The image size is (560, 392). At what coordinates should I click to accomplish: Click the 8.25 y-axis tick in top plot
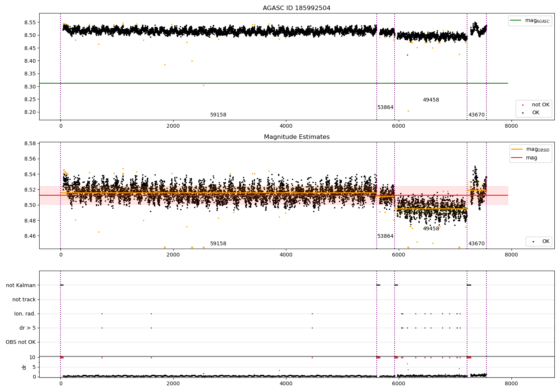[x=30, y=99]
